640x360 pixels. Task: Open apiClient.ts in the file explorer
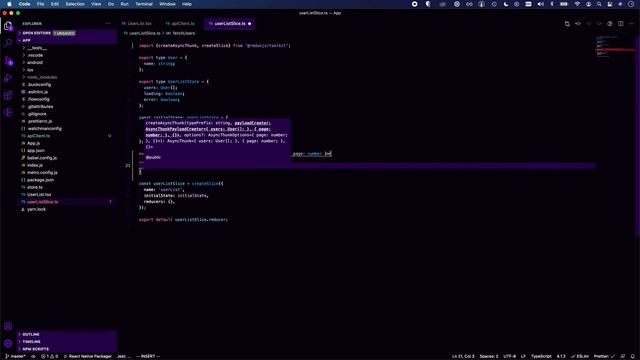67,136
